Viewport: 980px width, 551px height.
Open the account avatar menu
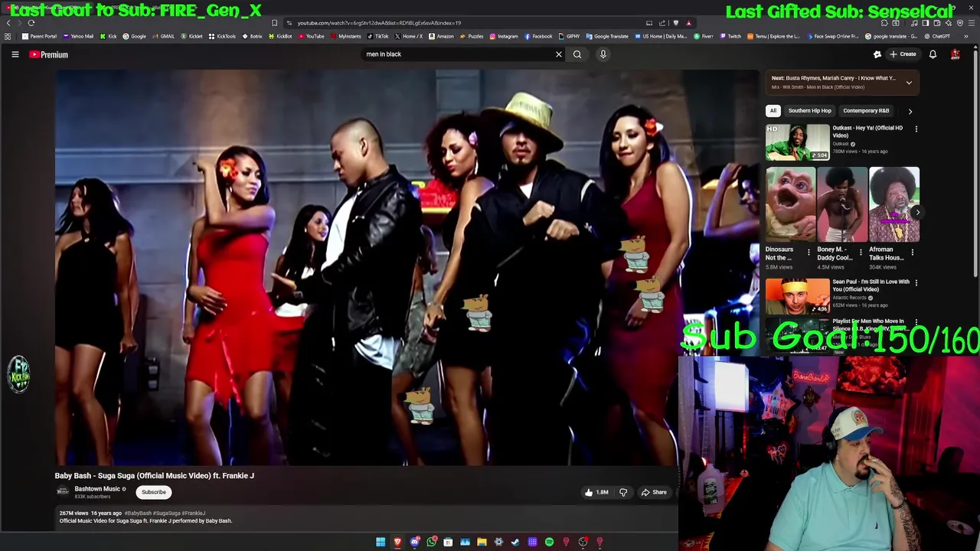click(955, 54)
